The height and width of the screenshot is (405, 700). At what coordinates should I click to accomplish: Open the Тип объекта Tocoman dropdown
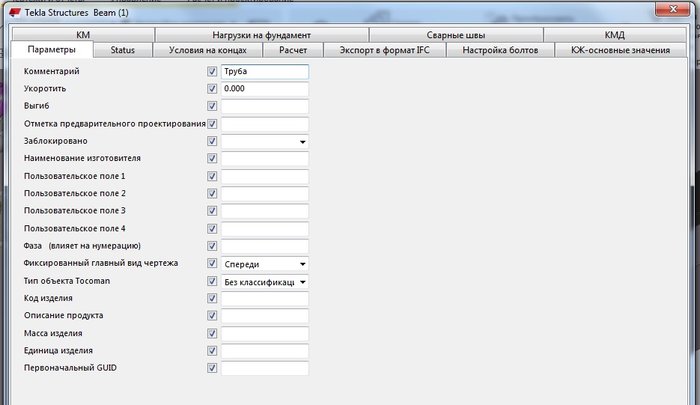(x=265, y=282)
